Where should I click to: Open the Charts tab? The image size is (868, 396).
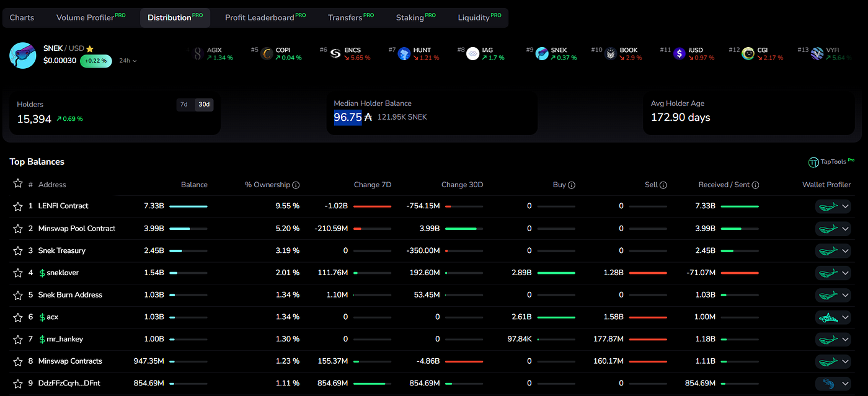coord(22,17)
